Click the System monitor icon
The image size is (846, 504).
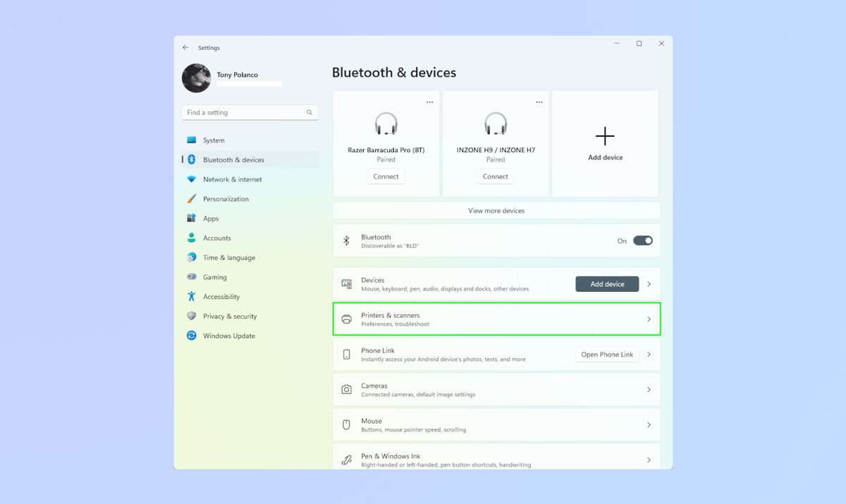click(191, 140)
